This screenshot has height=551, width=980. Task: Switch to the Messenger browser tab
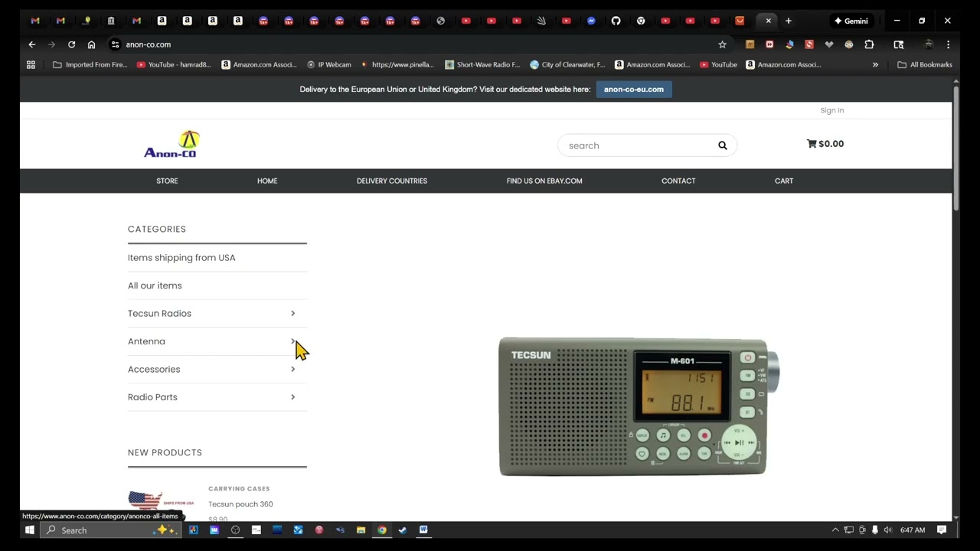591,21
